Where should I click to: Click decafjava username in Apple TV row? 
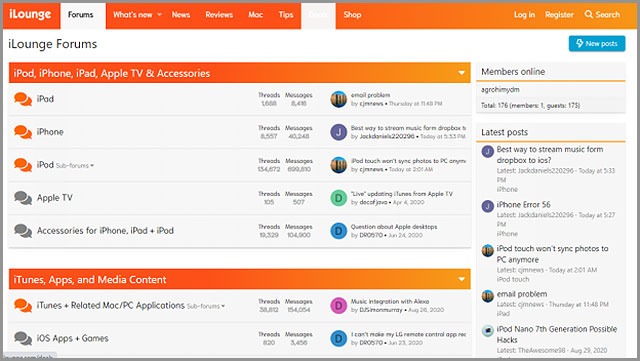coord(373,202)
